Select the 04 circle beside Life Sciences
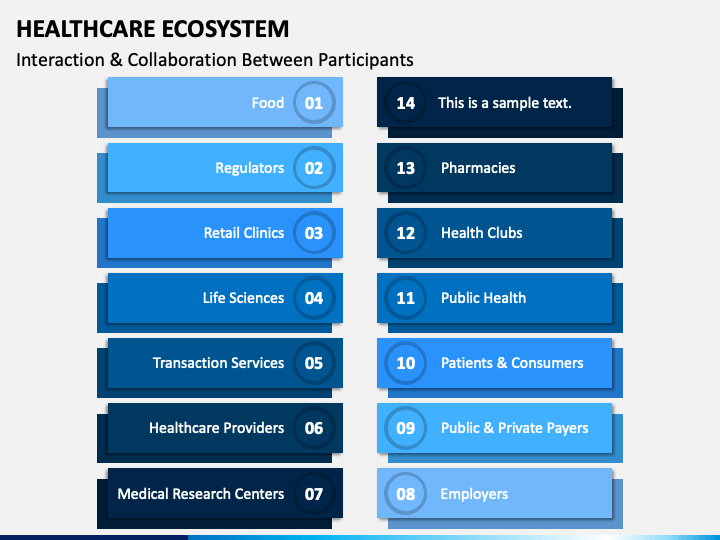The width and height of the screenshot is (720, 540). coord(314,298)
